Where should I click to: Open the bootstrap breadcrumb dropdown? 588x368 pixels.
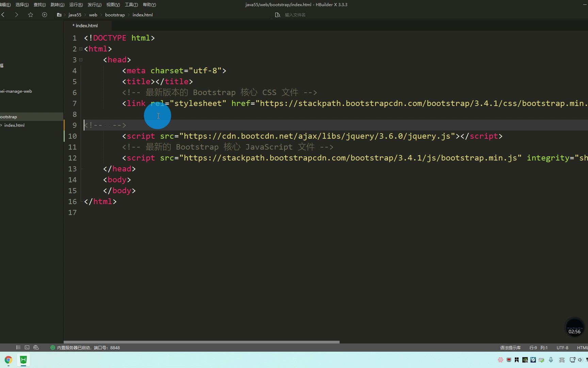click(115, 15)
